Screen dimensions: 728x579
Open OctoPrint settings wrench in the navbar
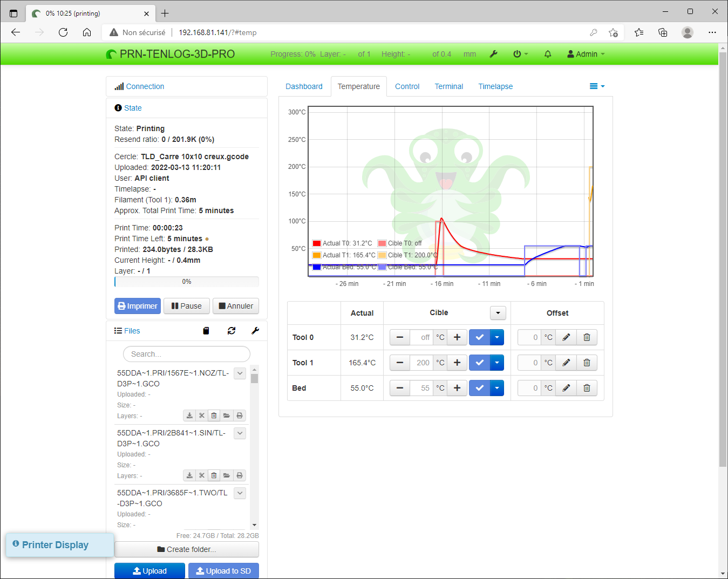click(x=493, y=54)
